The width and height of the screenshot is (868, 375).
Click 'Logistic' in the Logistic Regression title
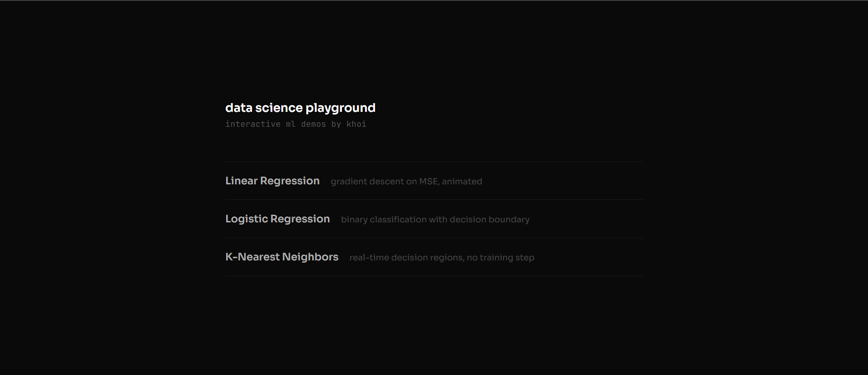pos(247,219)
